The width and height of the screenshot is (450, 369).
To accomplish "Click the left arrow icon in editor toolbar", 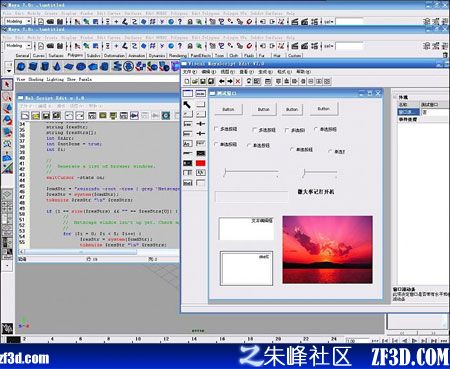I will click(222, 81).
